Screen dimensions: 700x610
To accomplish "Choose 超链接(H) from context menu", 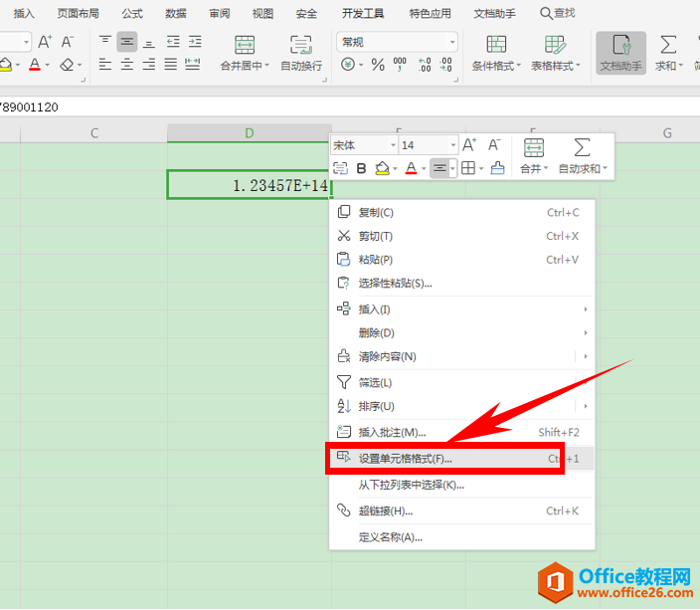I will pos(462,510).
